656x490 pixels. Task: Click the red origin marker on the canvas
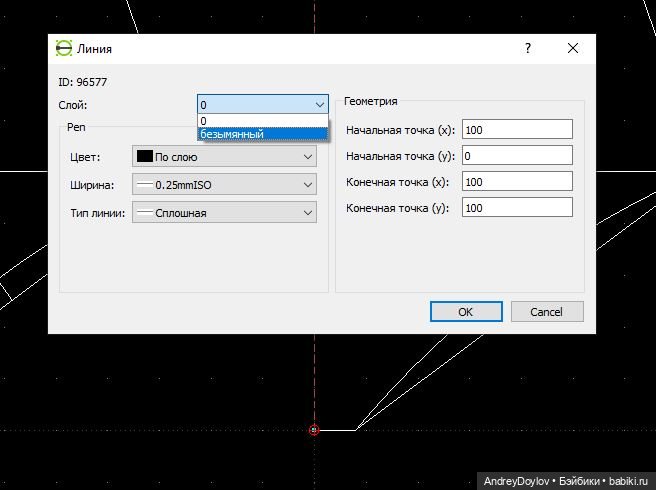click(314, 430)
